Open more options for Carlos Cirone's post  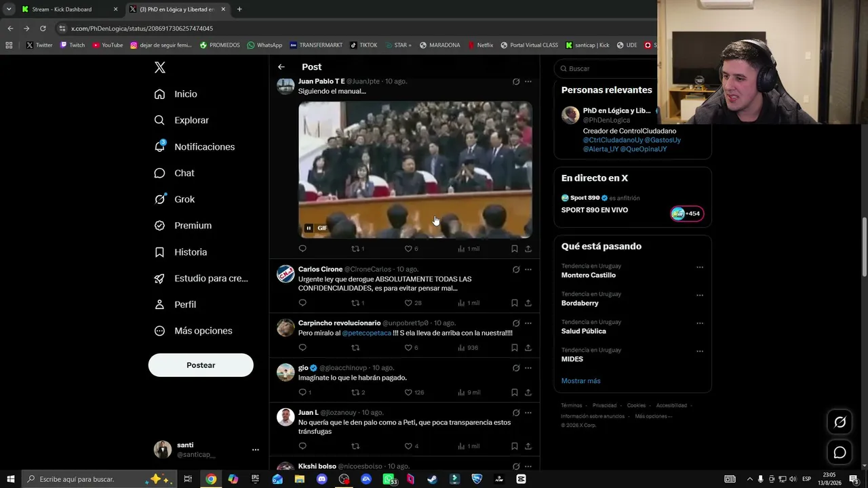tap(528, 269)
